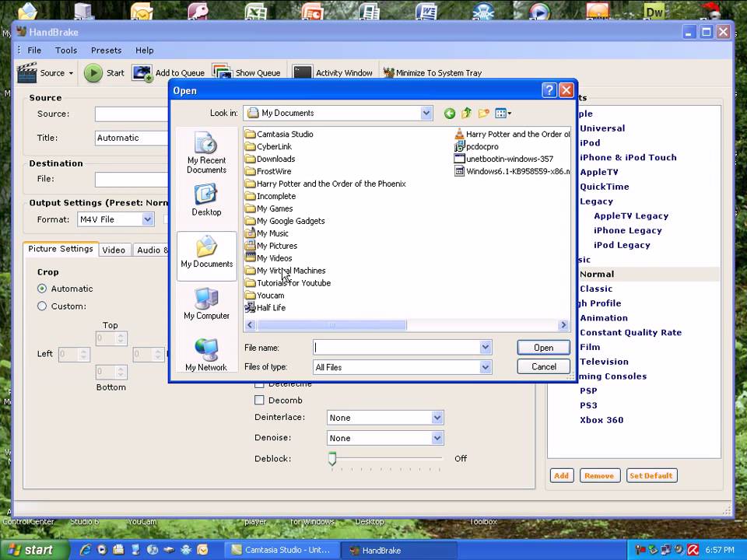Open the File menu
Viewport: 747px width, 560px height.
click(34, 51)
